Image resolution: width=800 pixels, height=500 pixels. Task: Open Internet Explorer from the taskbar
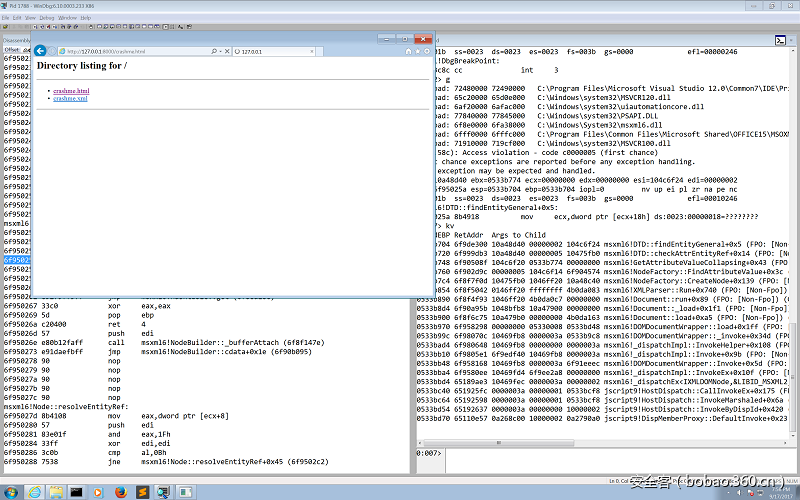[33, 491]
